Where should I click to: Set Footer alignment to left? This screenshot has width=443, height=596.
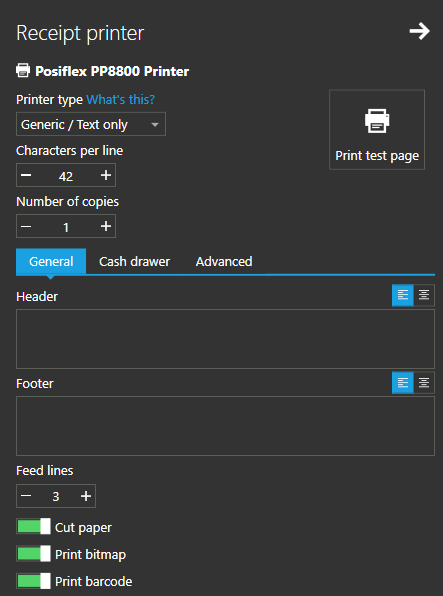click(x=403, y=382)
